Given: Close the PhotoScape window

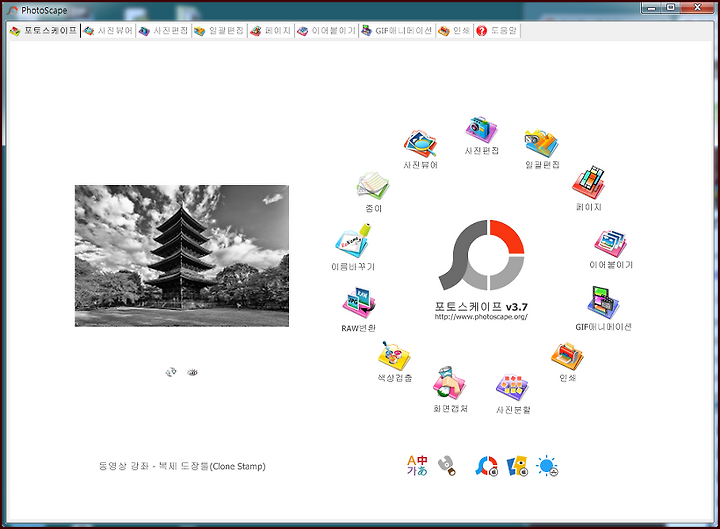Looking at the screenshot, I should coord(697,8).
